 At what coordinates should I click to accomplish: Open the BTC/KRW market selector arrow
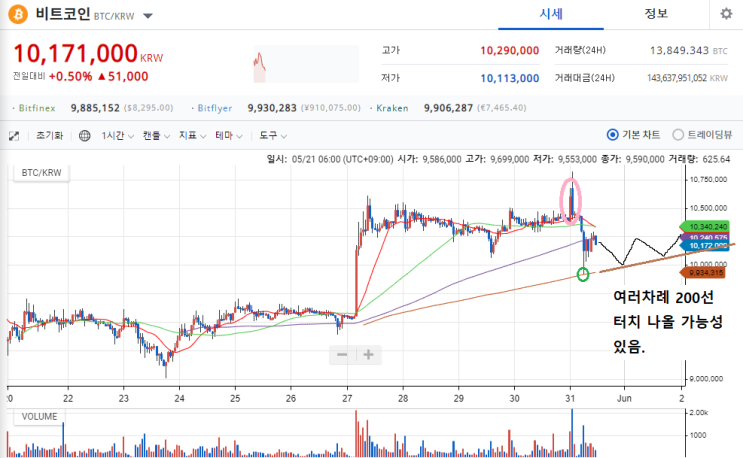point(148,16)
